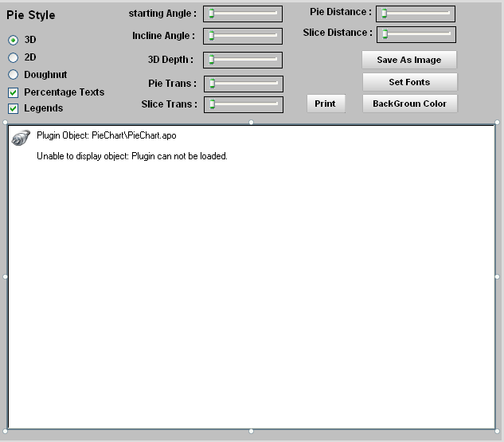504x442 pixels.
Task: Click the Pie Trans slider
Action: tap(244, 84)
